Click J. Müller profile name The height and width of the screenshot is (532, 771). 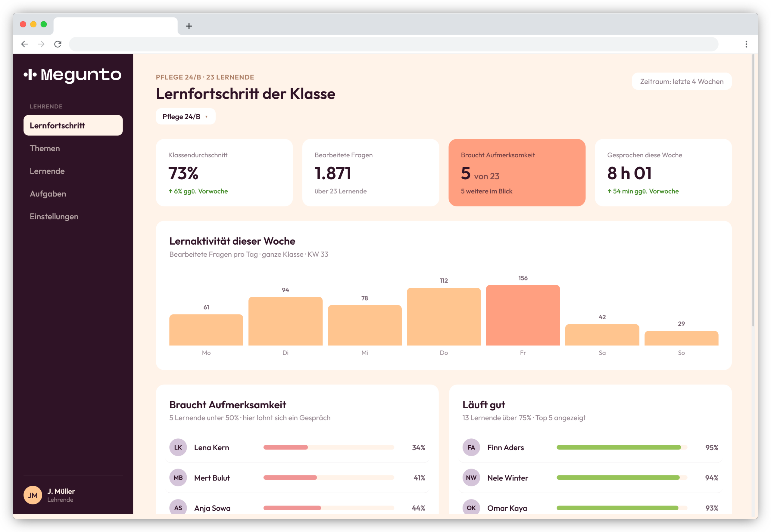(61, 491)
